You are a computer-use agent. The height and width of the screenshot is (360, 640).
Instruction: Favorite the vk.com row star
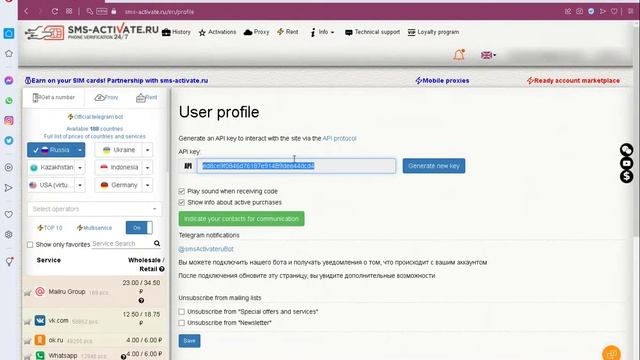pos(28,322)
